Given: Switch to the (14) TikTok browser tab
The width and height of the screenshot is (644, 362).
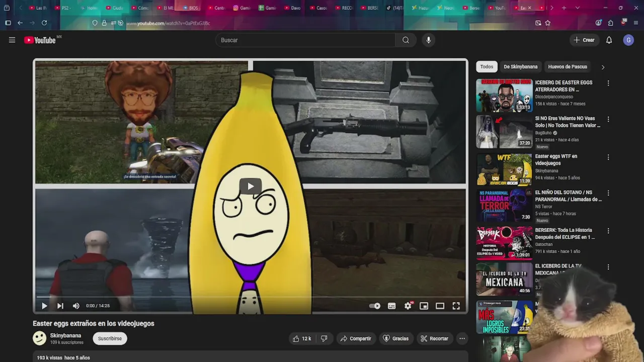Looking at the screenshot, I should (395, 8).
